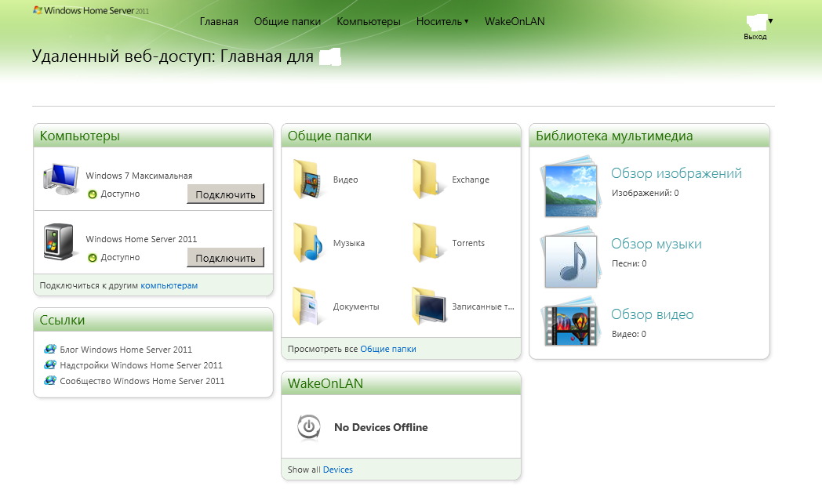Expand the user account dropdown arrow
The height and width of the screenshot is (504, 822).
pos(770,21)
